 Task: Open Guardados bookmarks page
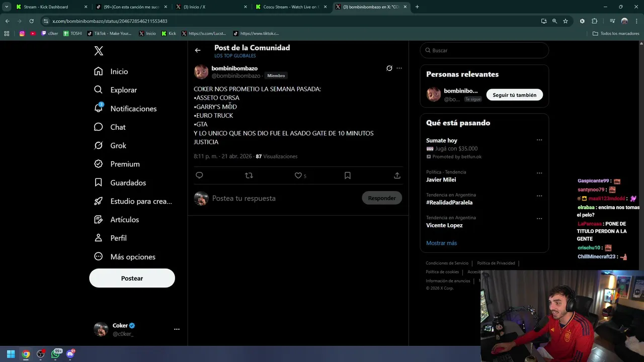coord(120,183)
